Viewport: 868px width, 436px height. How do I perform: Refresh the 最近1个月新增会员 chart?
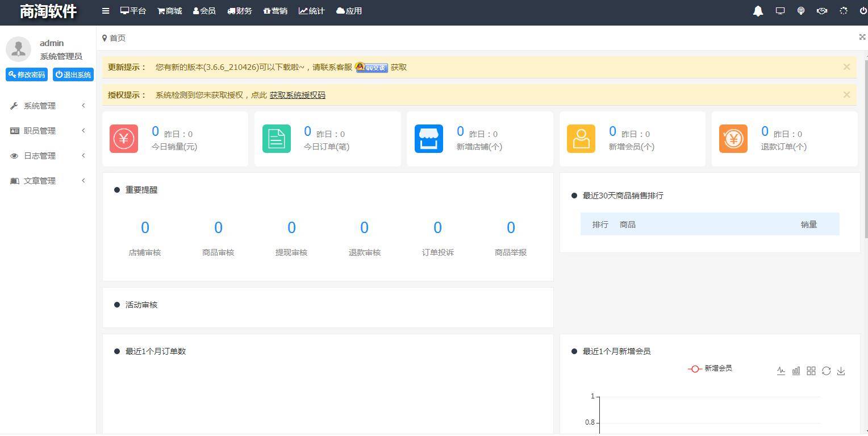click(x=826, y=371)
